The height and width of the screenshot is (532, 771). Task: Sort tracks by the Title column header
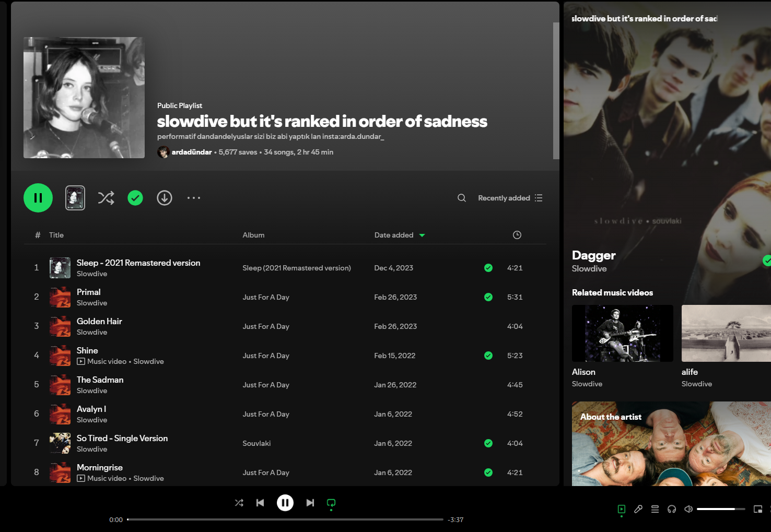click(56, 235)
